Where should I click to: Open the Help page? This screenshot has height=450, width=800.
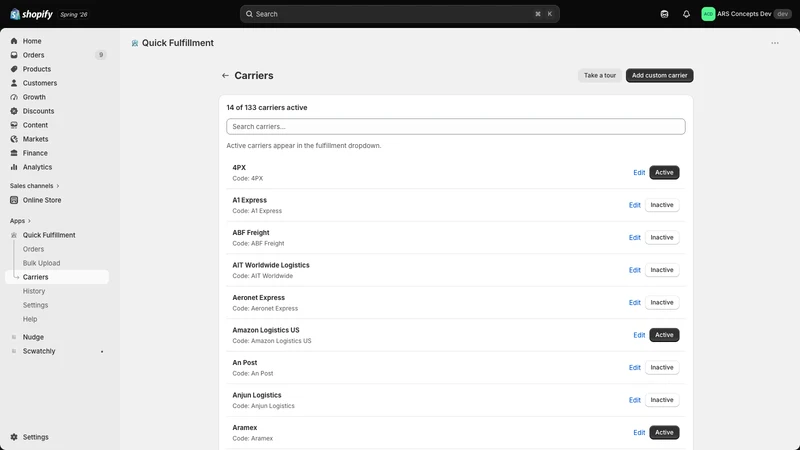tap(30, 319)
